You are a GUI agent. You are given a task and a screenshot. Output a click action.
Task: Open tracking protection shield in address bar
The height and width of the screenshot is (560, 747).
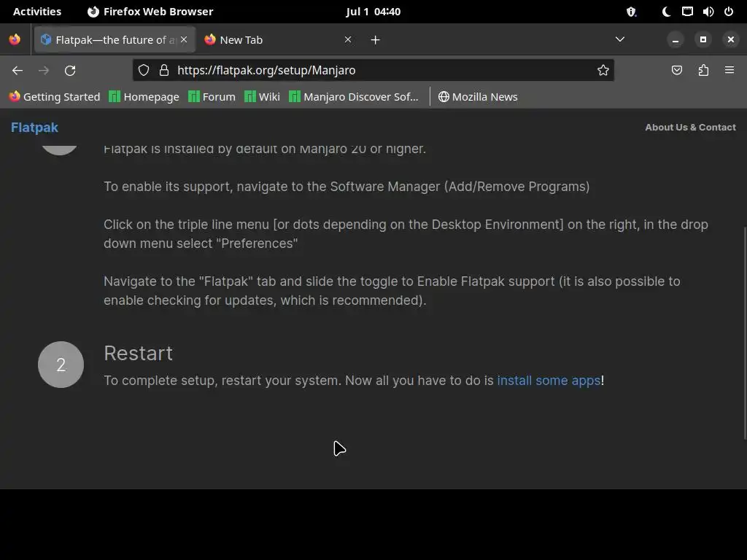(144, 71)
